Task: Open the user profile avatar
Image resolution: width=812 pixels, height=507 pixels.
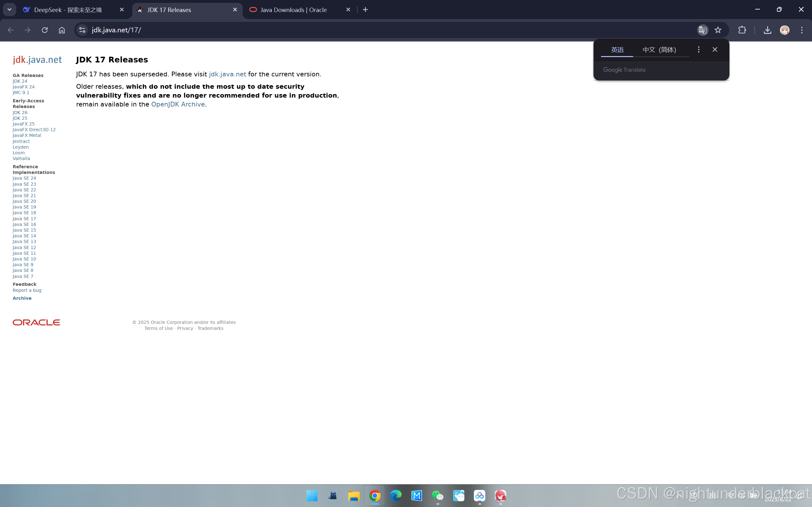Action: point(784,30)
